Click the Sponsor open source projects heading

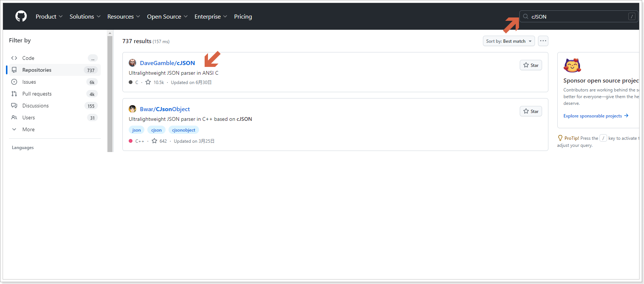[x=601, y=80]
